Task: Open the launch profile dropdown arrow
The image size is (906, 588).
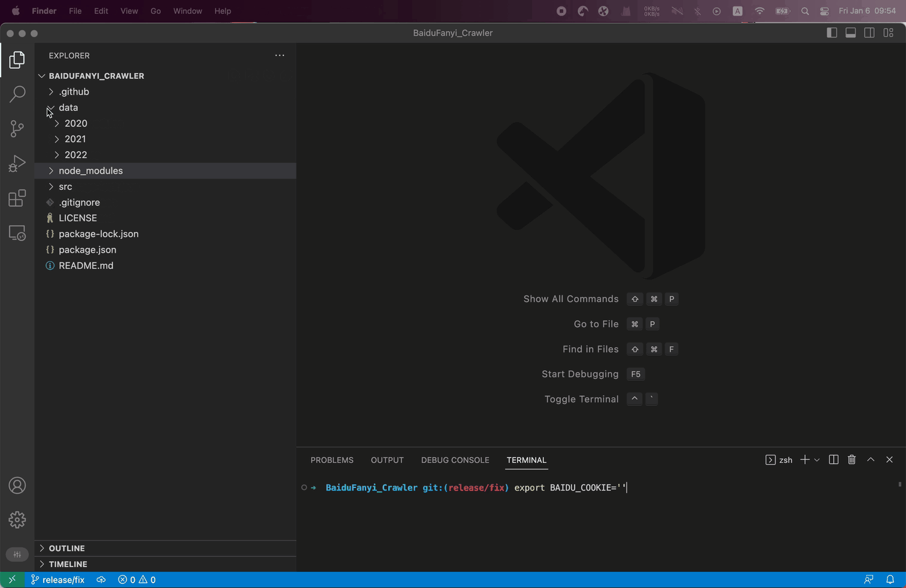Action: click(817, 460)
